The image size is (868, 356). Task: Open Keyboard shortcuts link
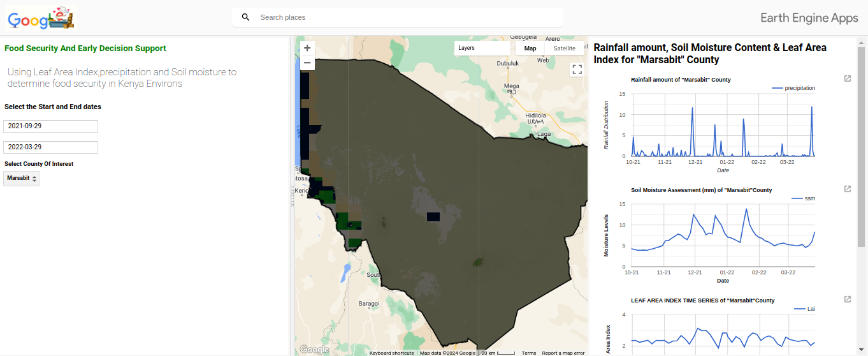coord(391,353)
